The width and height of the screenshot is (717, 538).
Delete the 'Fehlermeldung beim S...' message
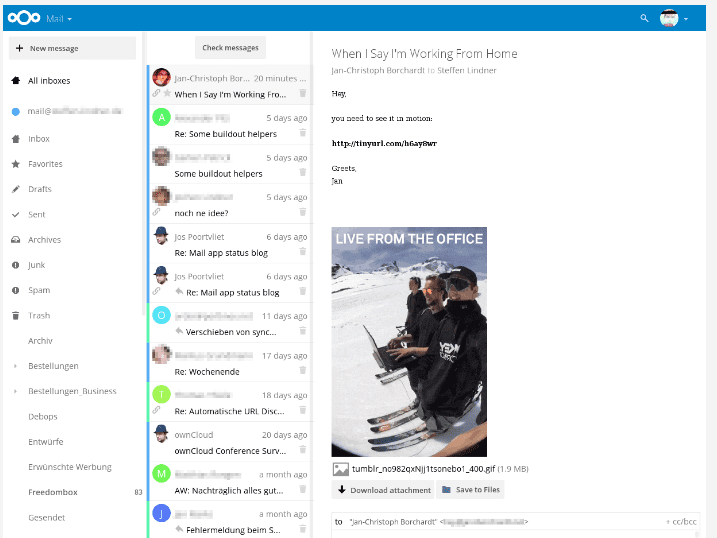click(303, 529)
